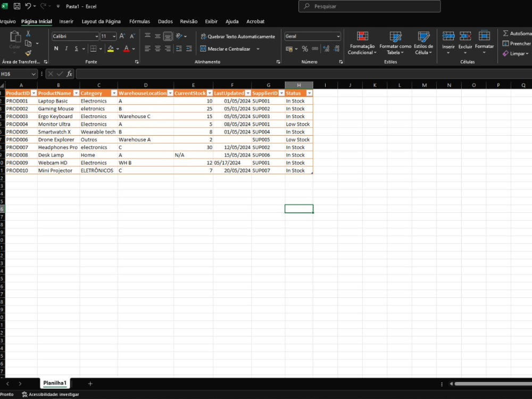Open Category column filter dropdown

click(x=114, y=93)
